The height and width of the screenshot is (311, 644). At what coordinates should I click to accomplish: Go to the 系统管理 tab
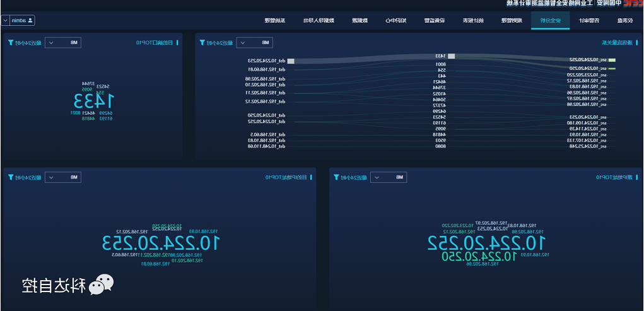pyautogui.click(x=275, y=21)
